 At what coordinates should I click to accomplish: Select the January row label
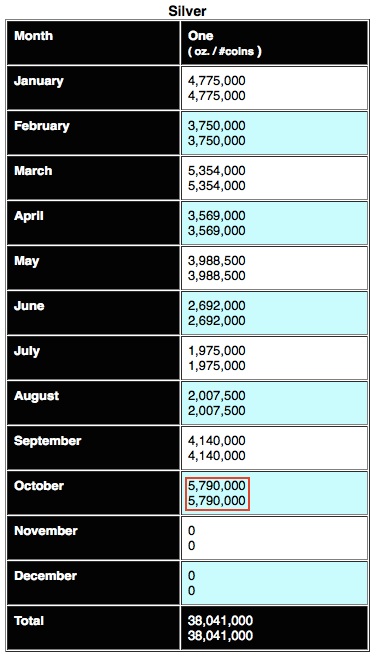tap(93, 88)
